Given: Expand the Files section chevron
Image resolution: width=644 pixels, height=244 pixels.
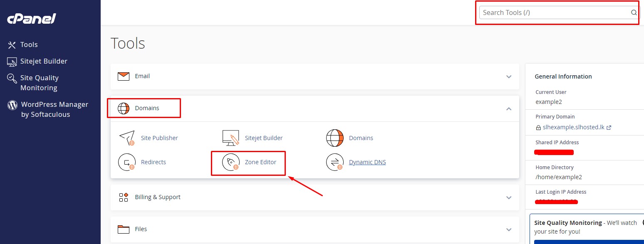Looking at the screenshot, I should [508, 229].
